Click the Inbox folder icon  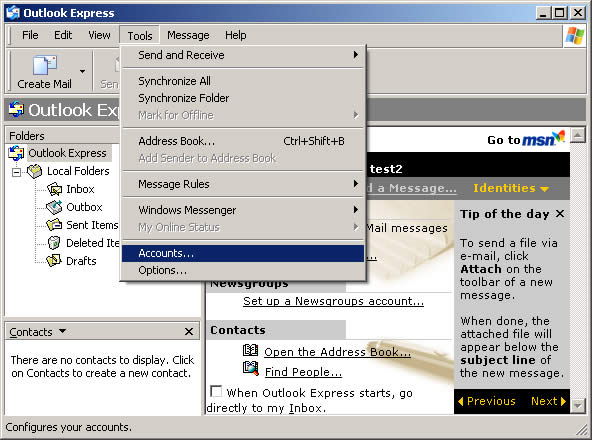coord(54,189)
